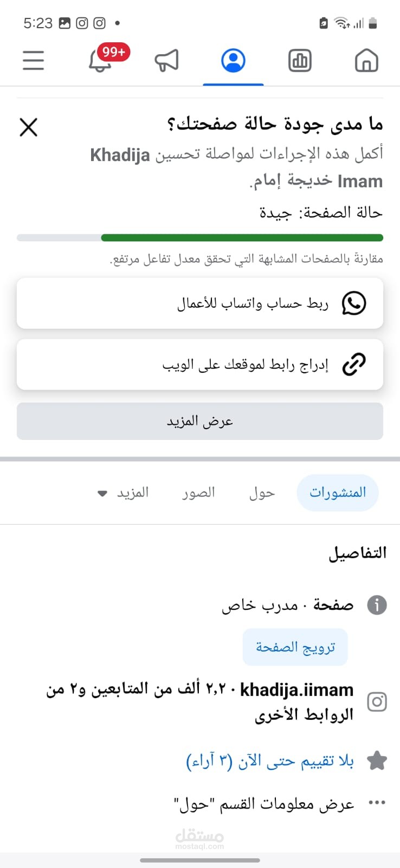Tap the Instagram icon beside khadija.iimam

pyautogui.click(x=377, y=701)
